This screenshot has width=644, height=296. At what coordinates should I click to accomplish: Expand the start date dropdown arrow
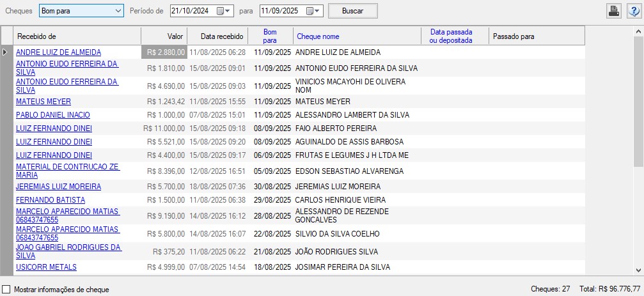[x=229, y=11]
